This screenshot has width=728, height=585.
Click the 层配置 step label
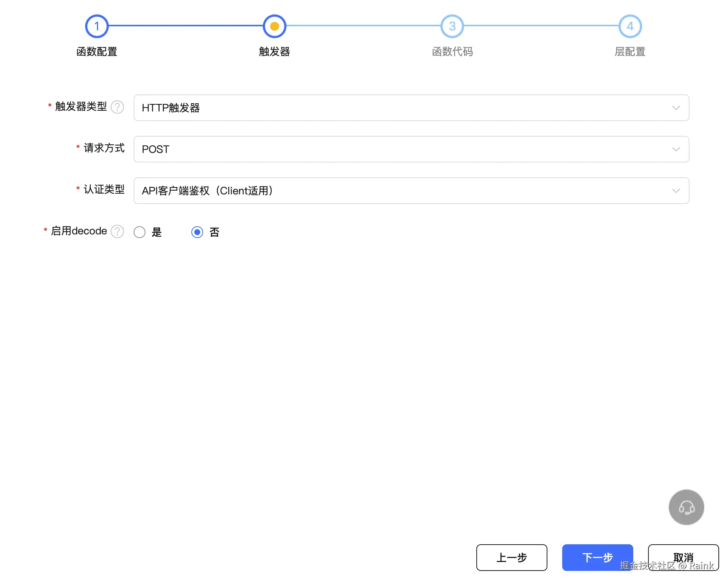pos(630,51)
